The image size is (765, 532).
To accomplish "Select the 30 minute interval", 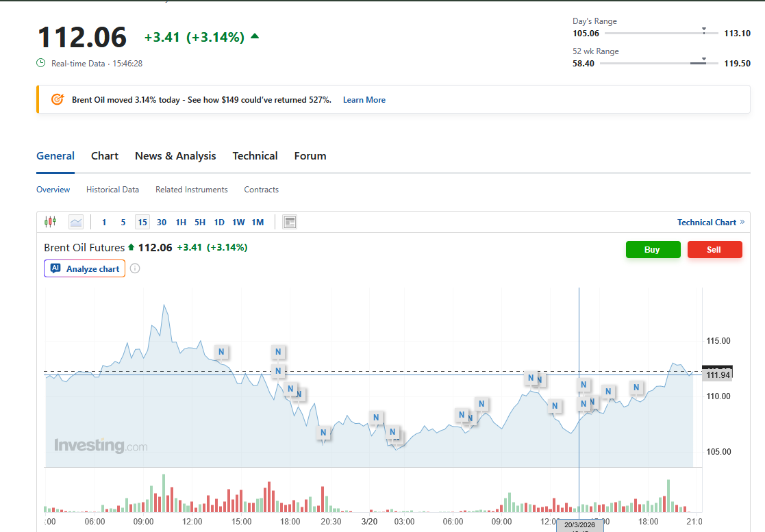I will click(162, 223).
